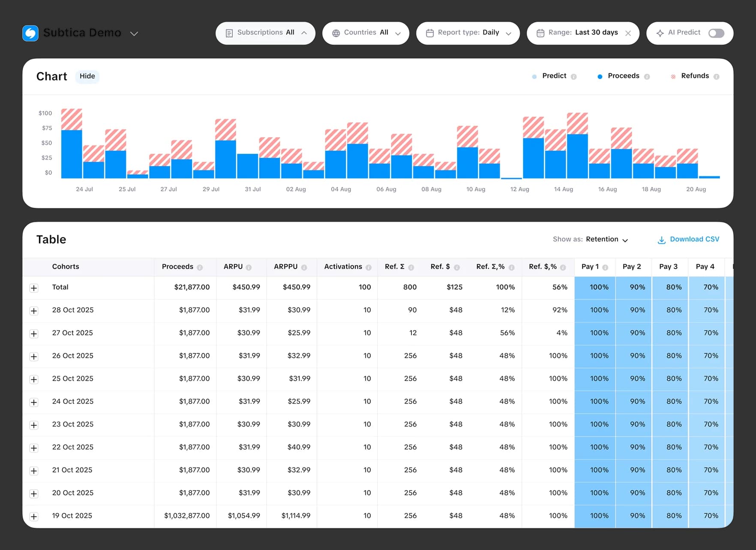This screenshot has width=756, height=550.
Task: Open the Show as Retention dropdown
Action: point(607,239)
